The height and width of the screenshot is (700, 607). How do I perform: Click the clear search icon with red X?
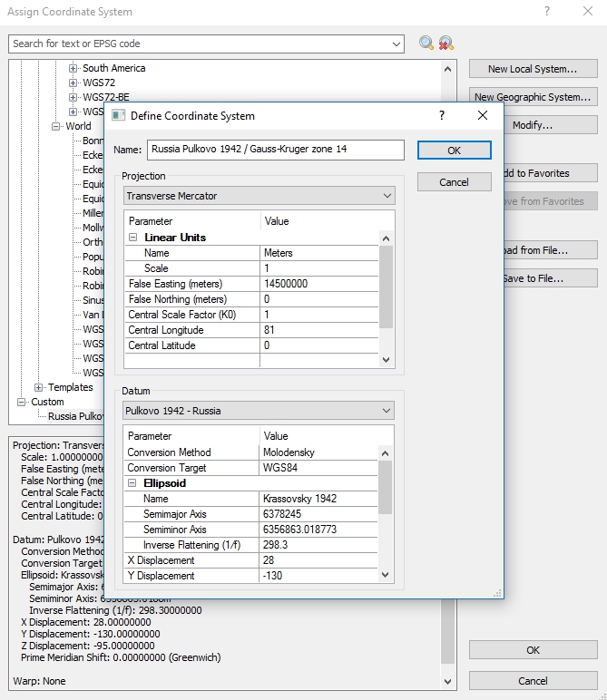pyautogui.click(x=445, y=44)
